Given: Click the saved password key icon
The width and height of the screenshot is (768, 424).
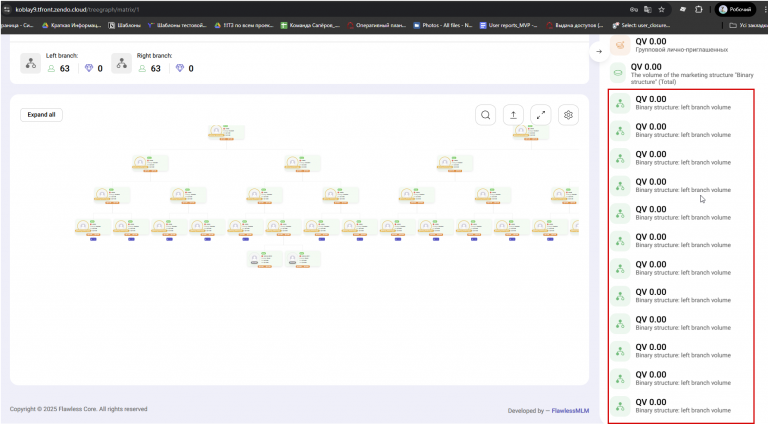Looking at the screenshot, I should pyautogui.click(x=634, y=9).
